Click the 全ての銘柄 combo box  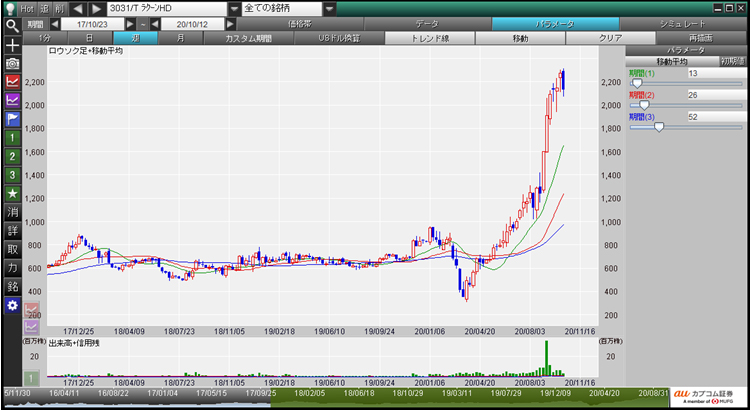[x=282, y=9]
